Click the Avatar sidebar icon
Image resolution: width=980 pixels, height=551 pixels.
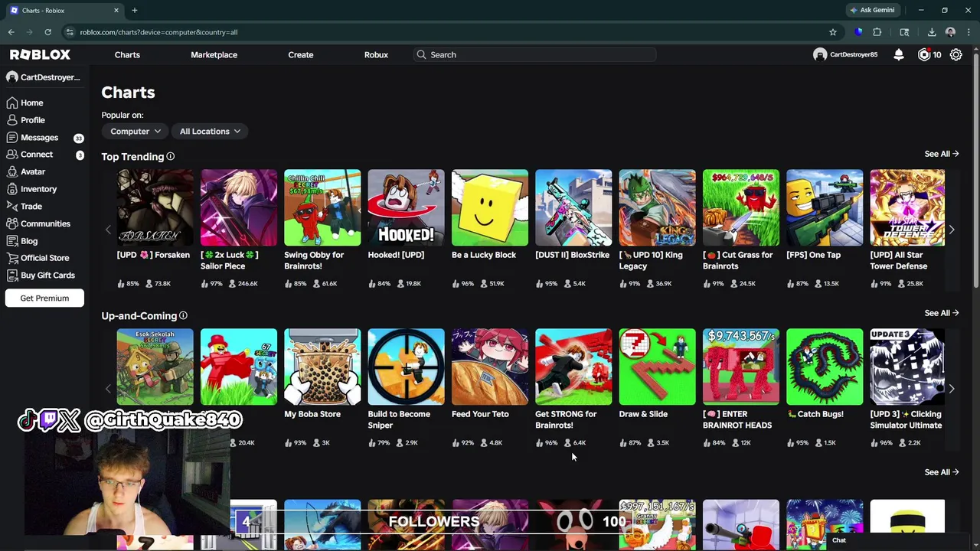[11, 171]
